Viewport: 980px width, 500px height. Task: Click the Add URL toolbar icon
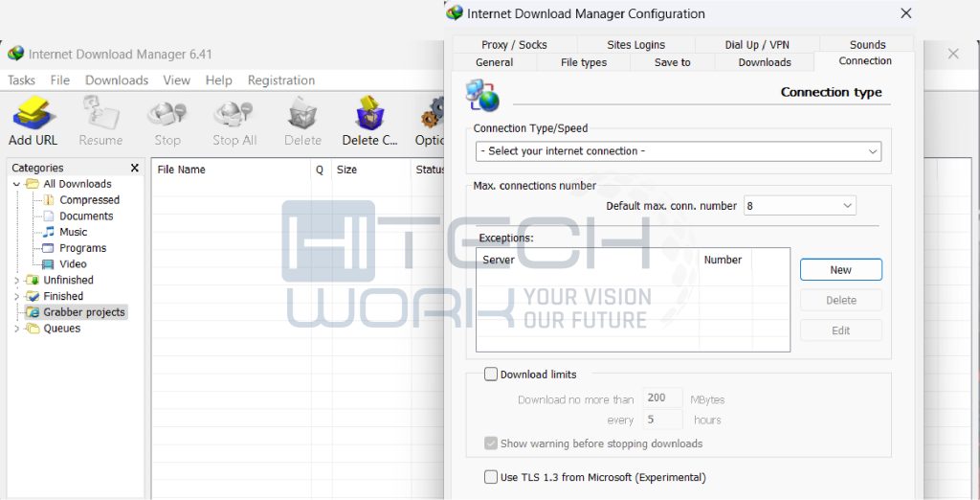tap(33, 113)
